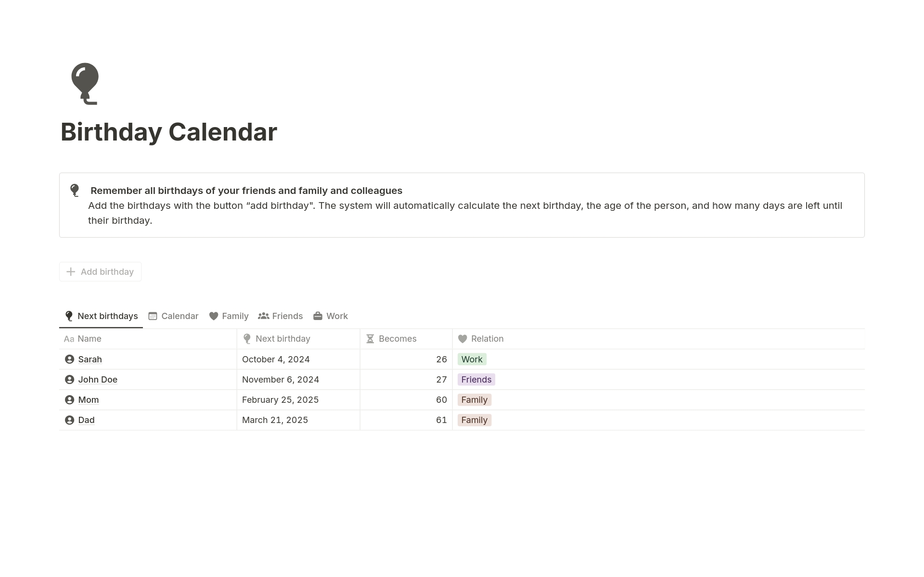Screen dimensions: 924x577
Task: Click the plus icon next to Add birthday
Action: tap(72, 271)
